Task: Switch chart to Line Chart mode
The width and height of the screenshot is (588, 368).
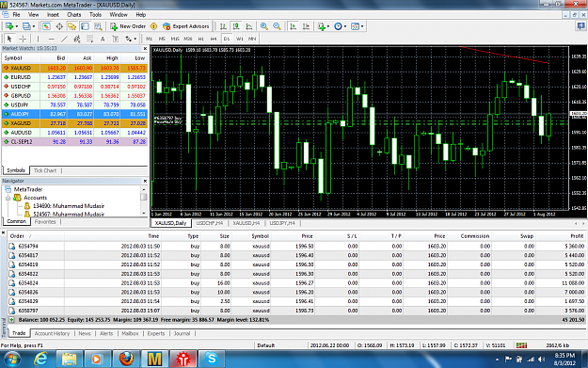Action: point(249,26)
